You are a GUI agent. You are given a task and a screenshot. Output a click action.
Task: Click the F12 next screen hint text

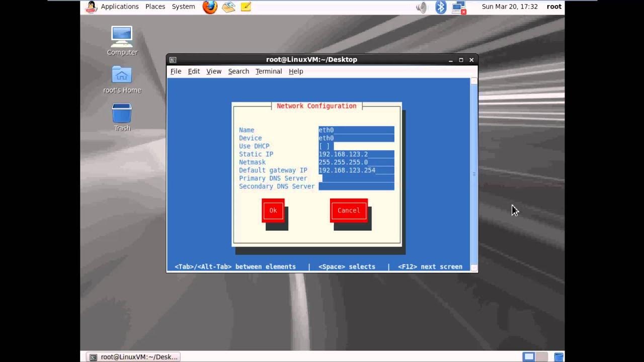tap(430, 267)
